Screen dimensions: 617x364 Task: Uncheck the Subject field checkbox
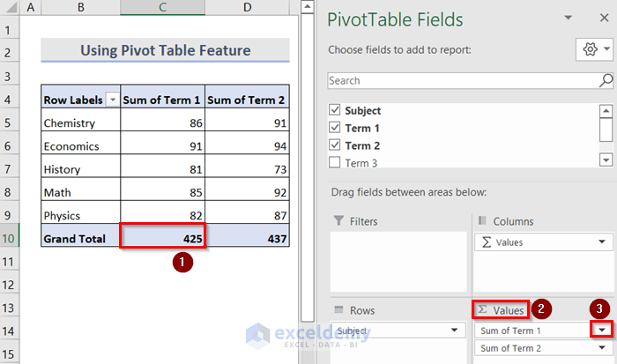(334, 111)
